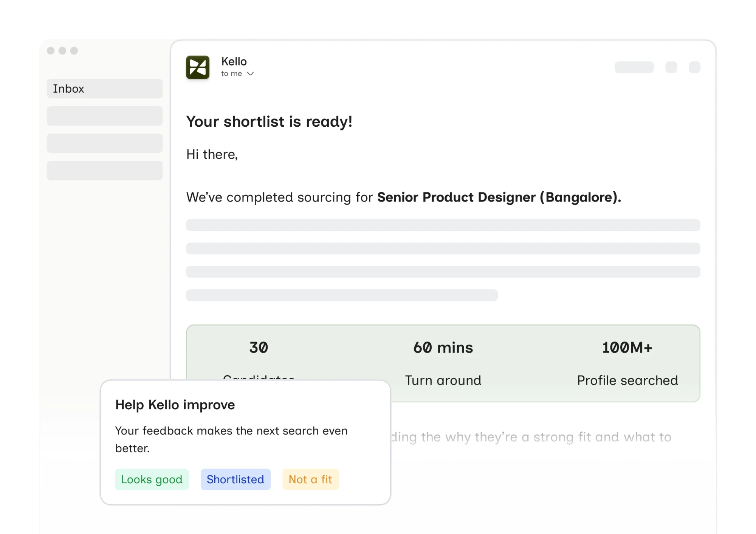This screenshot has height=534, width=756.
Task: Click the Help Kello improve title
Action: pos(175,405)
